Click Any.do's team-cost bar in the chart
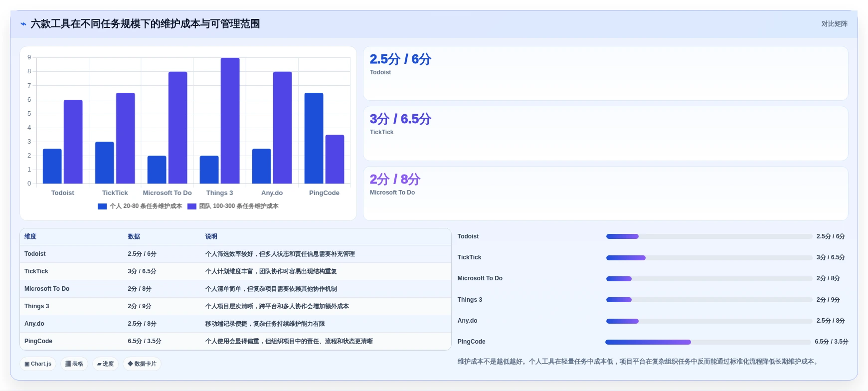868x391 pixels. [x=283, y=128]
